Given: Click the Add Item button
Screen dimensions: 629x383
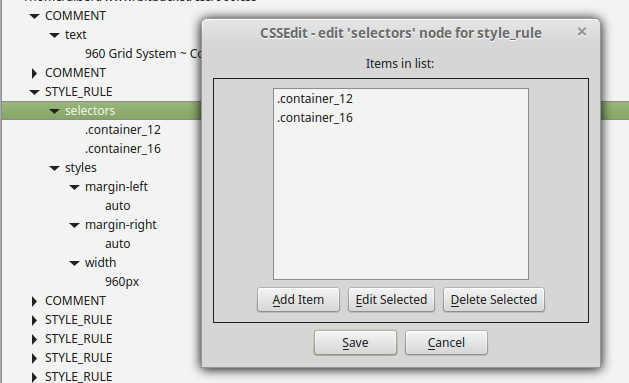Looking at the screenshot, I should pyautogui.click(x=298, y=300).
